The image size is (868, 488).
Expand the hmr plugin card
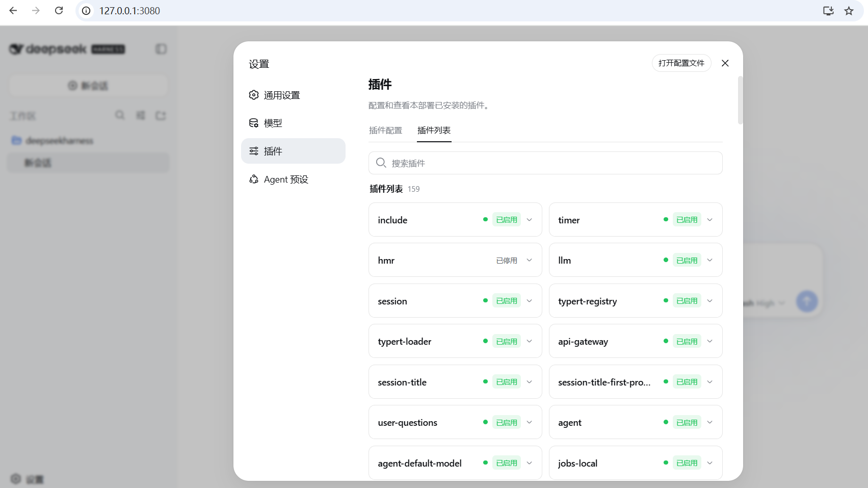[x=530, y=261]
